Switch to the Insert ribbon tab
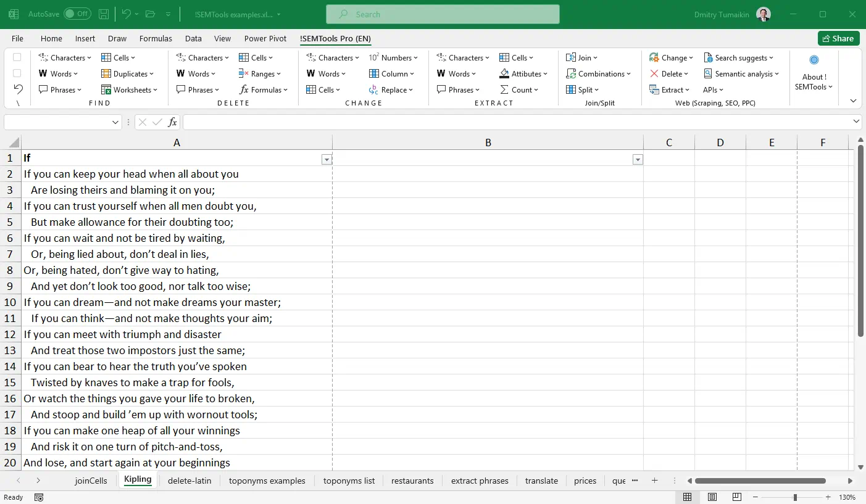 tap(85, 38)
